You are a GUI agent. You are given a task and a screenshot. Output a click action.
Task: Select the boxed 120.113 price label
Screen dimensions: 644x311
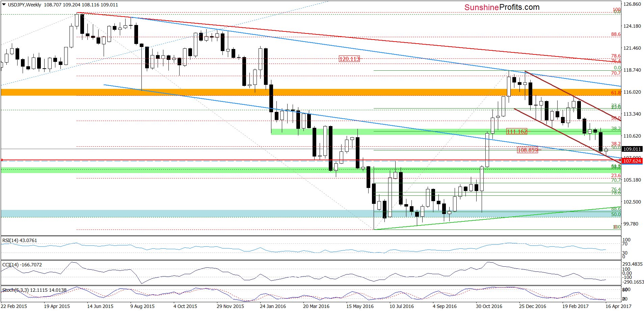(349, 59)
